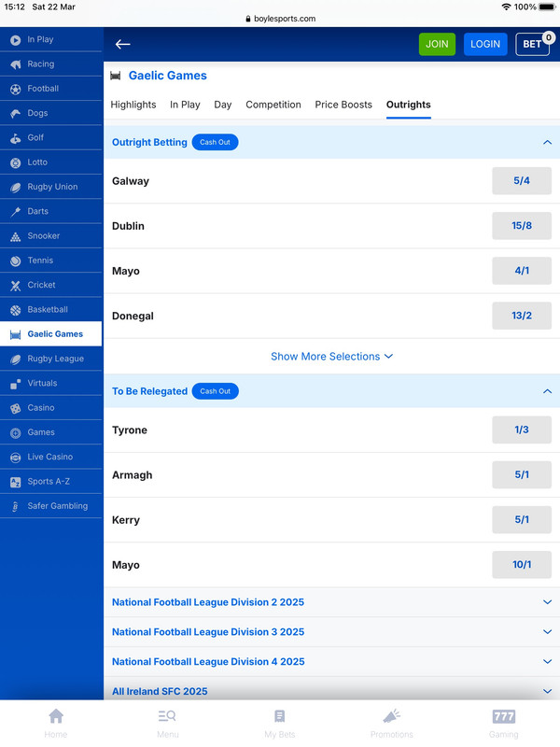Switch to Price Boosts tab
Screen dimensions: 560x747
[x=343, y=105]
